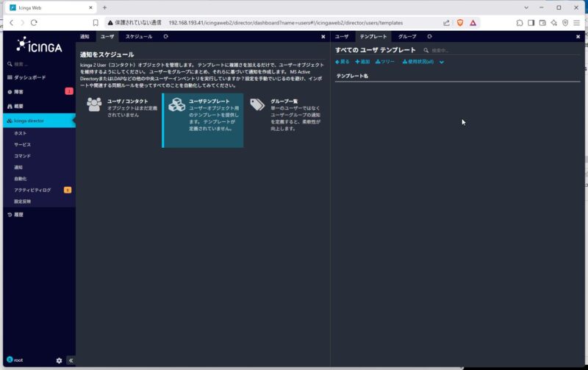The height and width of the screenshot is (370, 588).
Task: Switch to the ユーザ tab in left pane
Action: click(x=107, y=36)
